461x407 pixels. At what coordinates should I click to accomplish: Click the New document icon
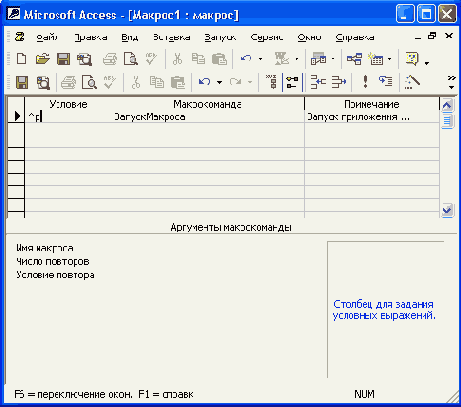[x=22, y=59]
